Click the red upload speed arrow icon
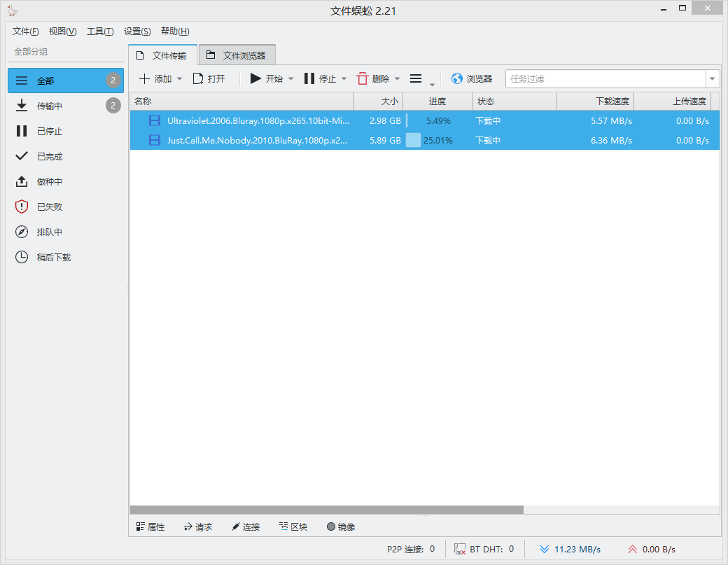 (632, 549)
